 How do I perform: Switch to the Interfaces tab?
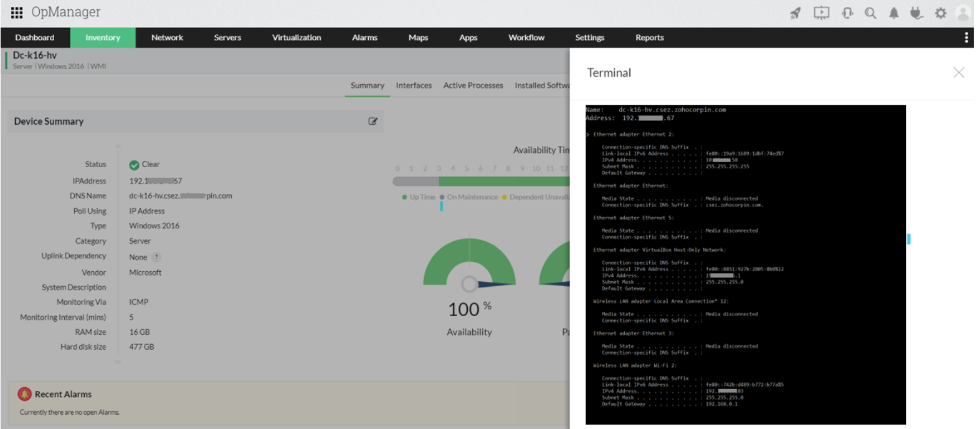pyautogui.click(x=414, y=85)
